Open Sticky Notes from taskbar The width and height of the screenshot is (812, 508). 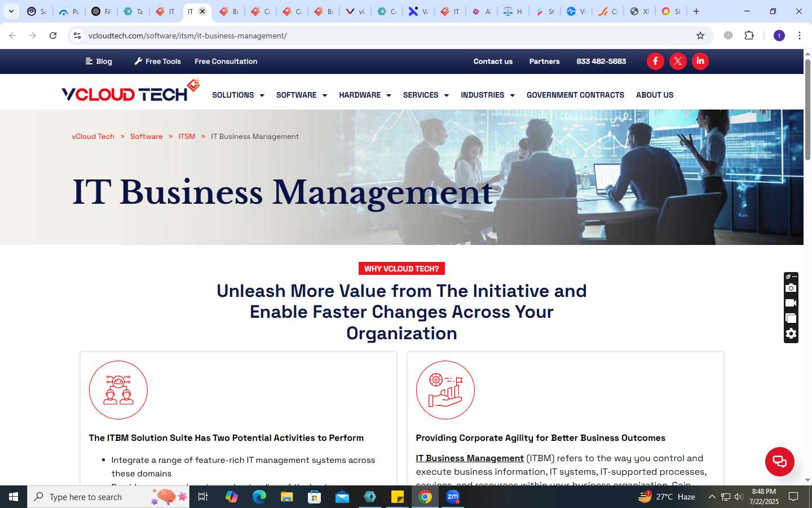coord(398,497)
